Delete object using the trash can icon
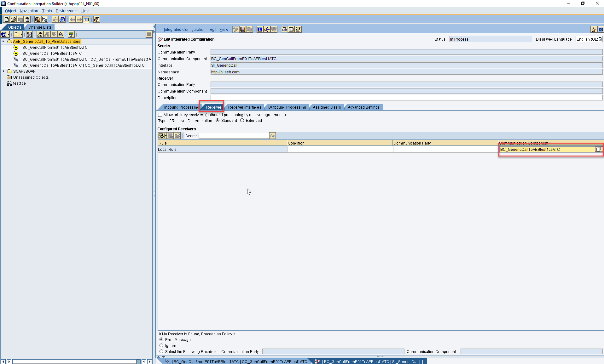Screen dimensions: 604x364 tap(27, 20)
